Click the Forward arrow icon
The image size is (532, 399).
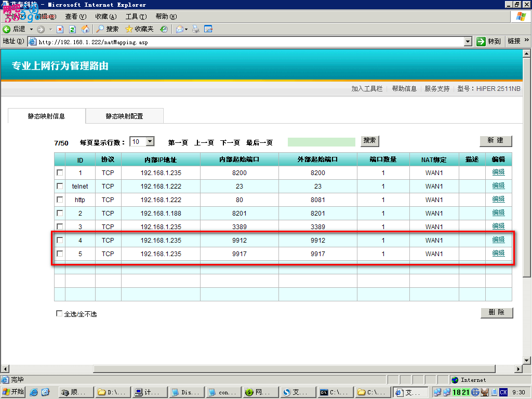(x=41, y=29)
